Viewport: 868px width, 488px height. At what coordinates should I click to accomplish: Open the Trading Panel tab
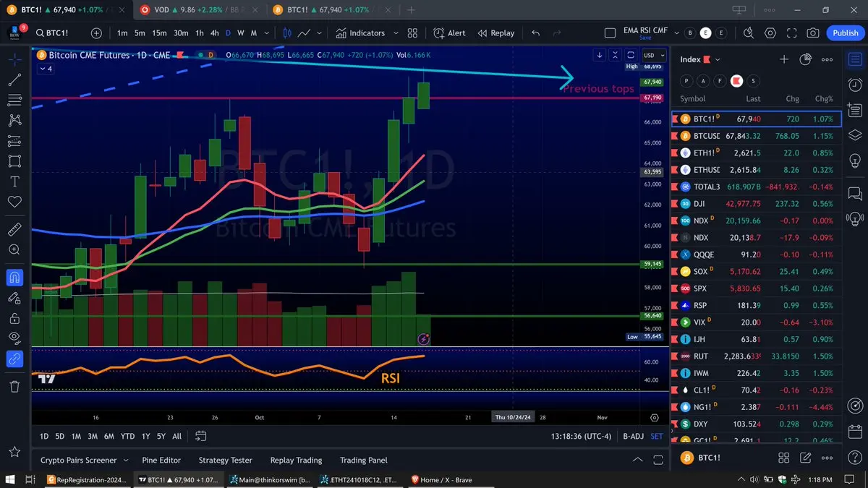point(363,460)
